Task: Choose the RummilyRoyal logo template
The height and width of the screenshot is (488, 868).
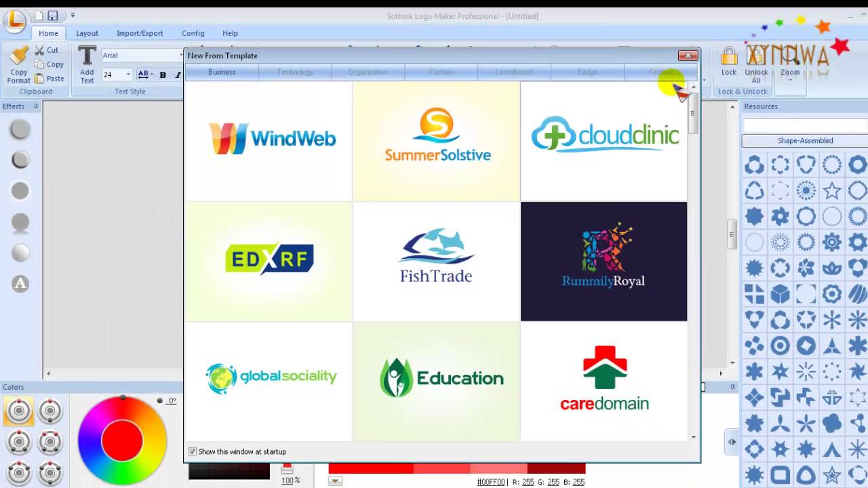Action: (x=604, y=261)
